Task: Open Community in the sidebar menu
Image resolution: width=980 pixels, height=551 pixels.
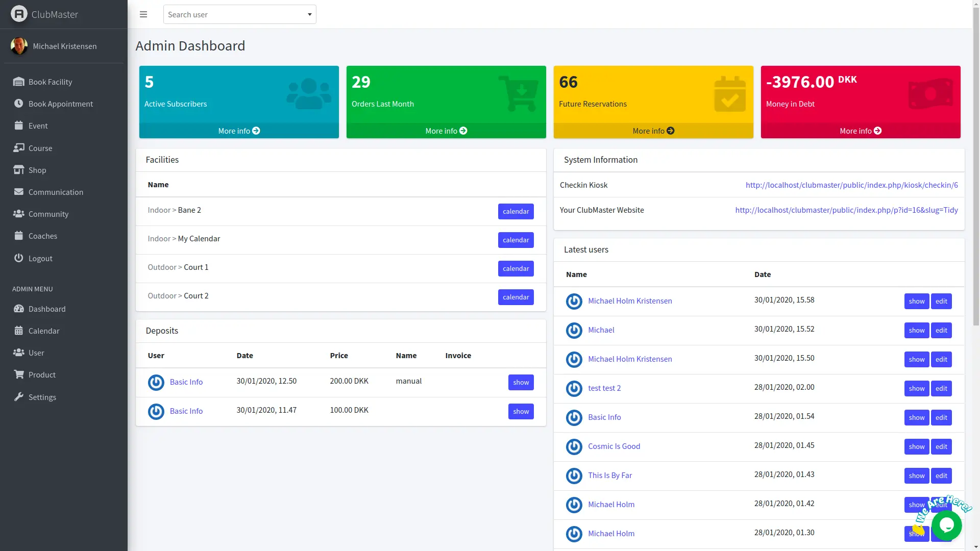Action: point(48,214)
